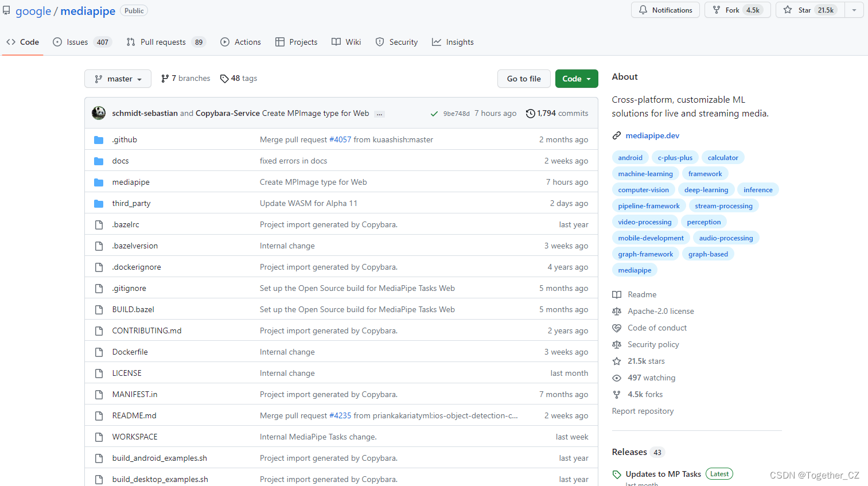The image size is (868, 486).
Task: Click the eye icon next to 497 watching
Action: pos(617,378)
